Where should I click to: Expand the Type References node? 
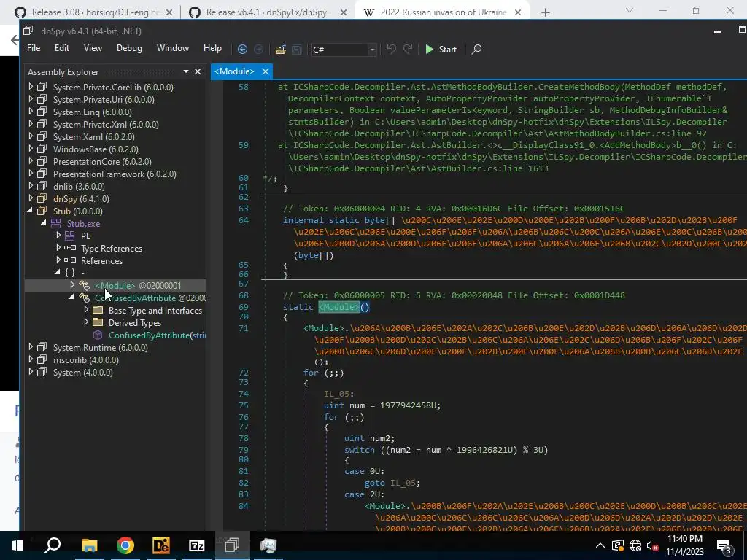click(x=58, y=248)
